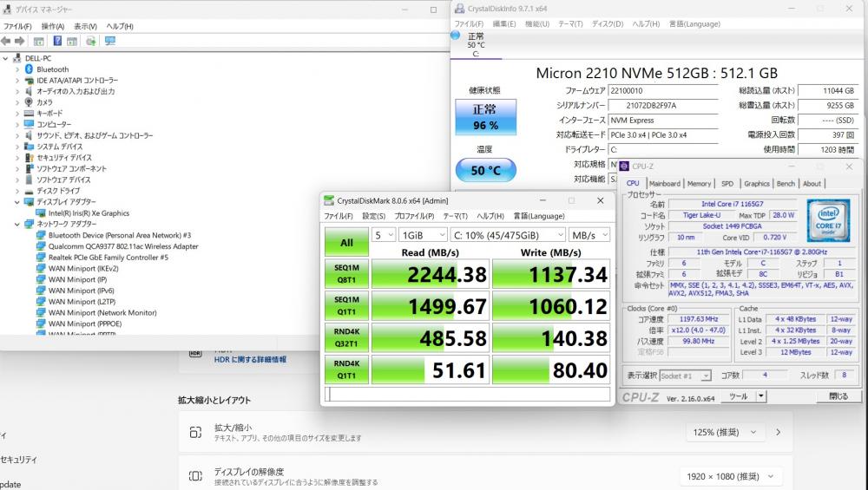Image resolution: width=868 pixels, height=490 pixels.
Task: Open the C: 10% drive selection dropdown
Action: (x=508, y=235)
